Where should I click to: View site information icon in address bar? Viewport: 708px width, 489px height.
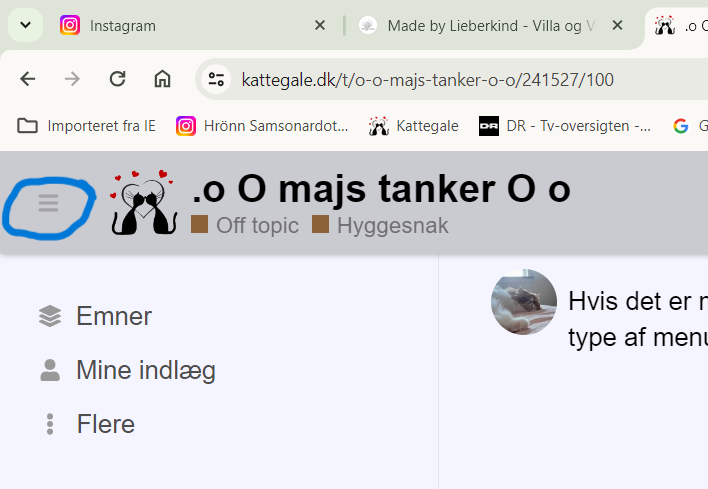(x=216, y=79)
